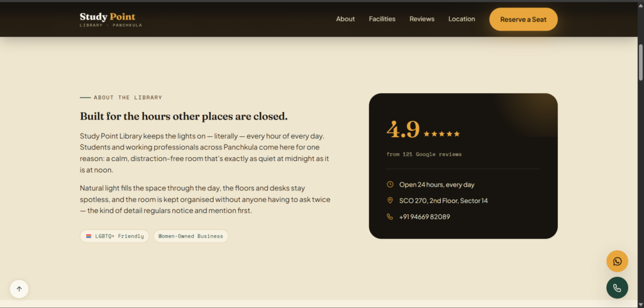Click the 'LIBRARY · PANCHKULA' tagline

[x=111, y=26]
